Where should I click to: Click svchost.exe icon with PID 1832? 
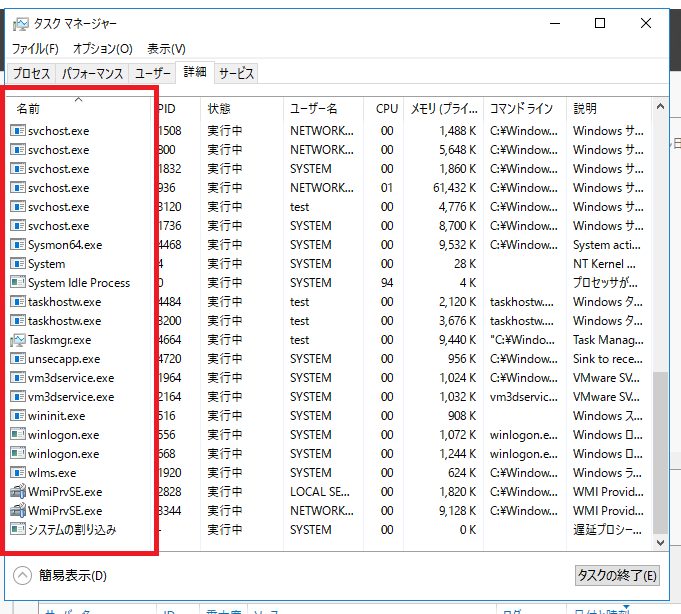point(17,168)
